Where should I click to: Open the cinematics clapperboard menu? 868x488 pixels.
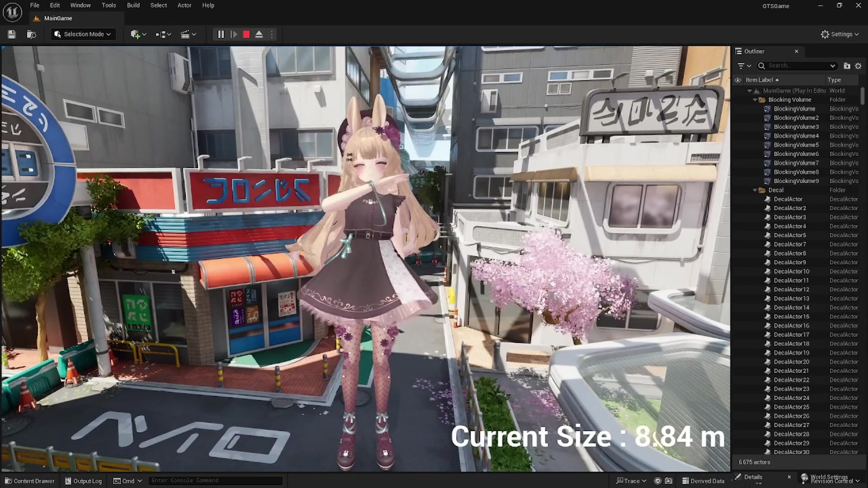(x=188, y=34)
